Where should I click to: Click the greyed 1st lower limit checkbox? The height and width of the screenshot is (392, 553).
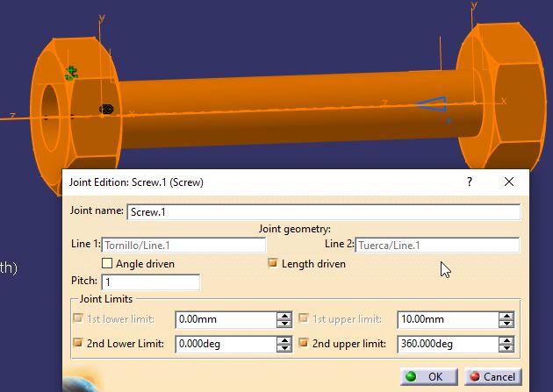[78, 318]
